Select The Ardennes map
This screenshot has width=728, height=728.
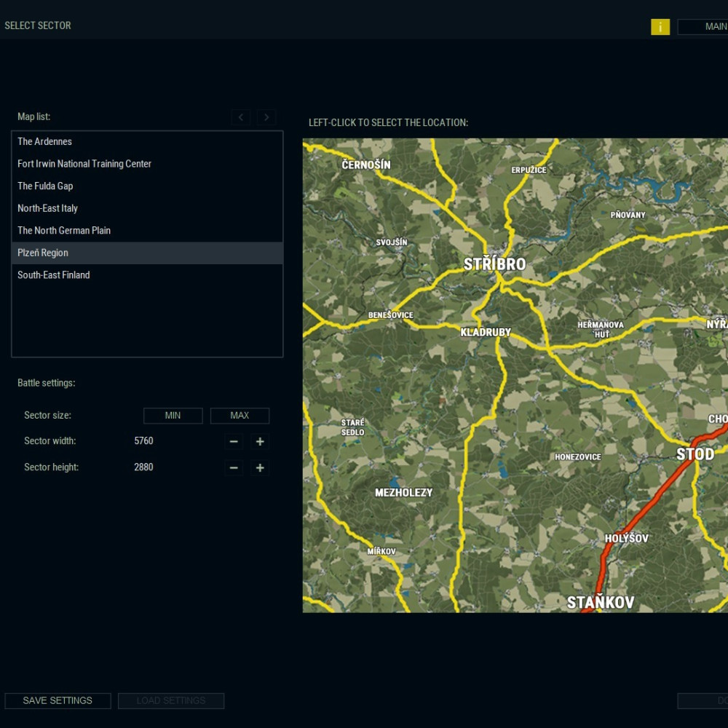(45, 142)
